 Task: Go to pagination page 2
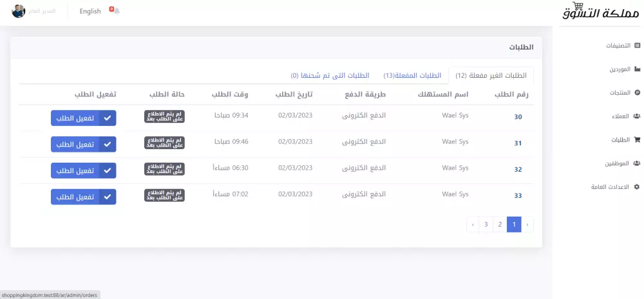[500, 224]
